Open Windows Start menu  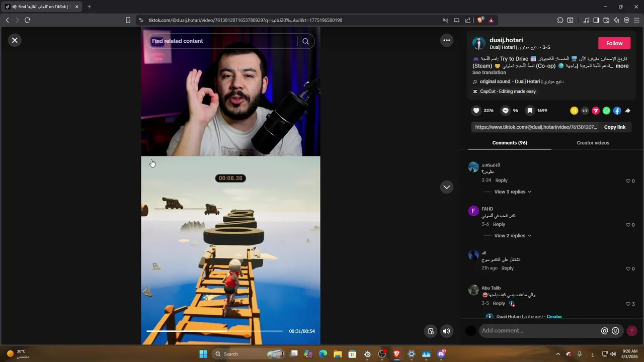(x=203, y=354)
